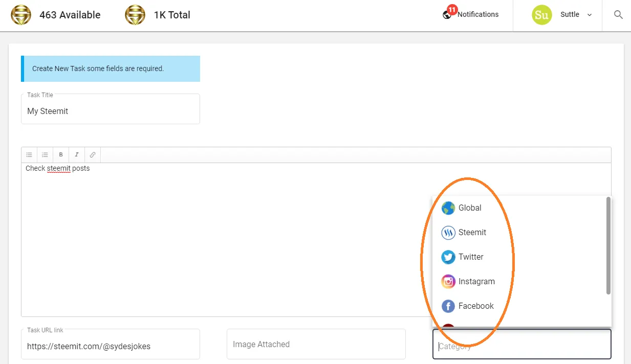Select Global category option
Screen dimensions: 631x364
519,208
